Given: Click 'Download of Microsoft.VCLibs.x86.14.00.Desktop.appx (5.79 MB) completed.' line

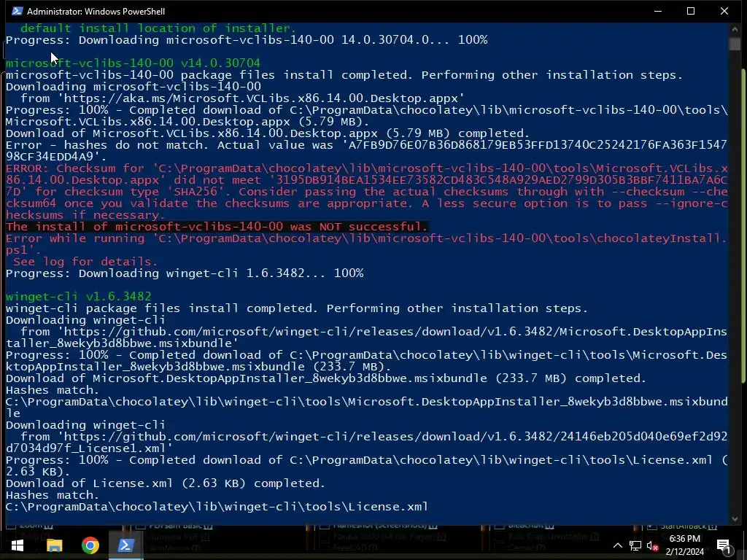Looking at the screenshot, I should point(268,133).
